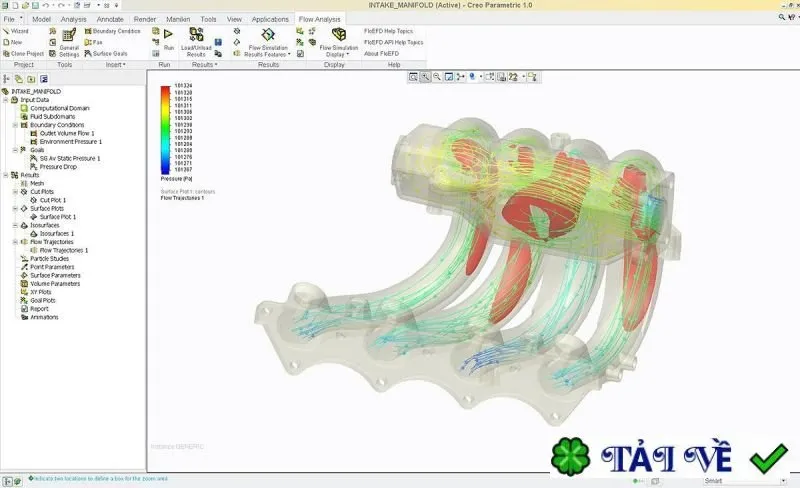Switch to the Annotate tab
The width and height of the screenshot is (800, 488).
pos(110,19)
